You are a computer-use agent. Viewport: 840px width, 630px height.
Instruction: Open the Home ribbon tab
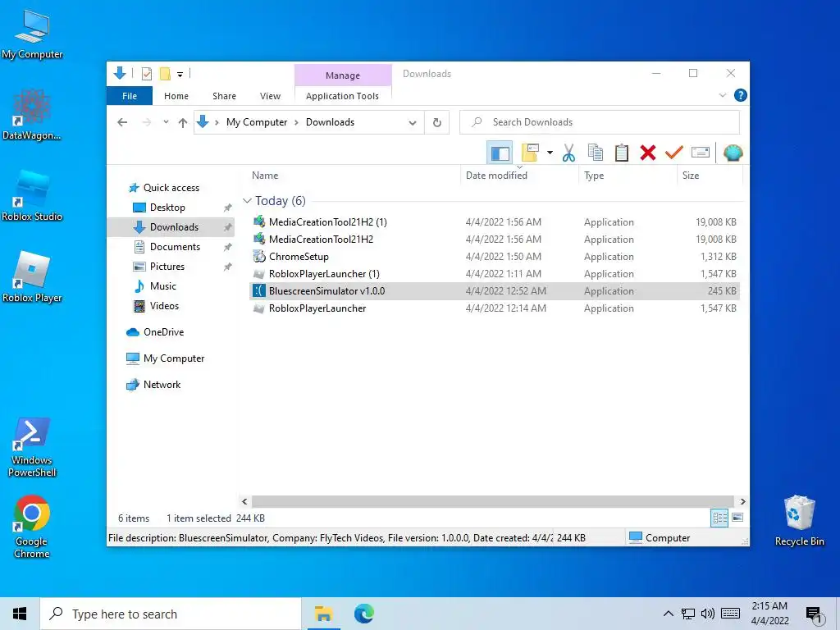click(x=176, y=96)
